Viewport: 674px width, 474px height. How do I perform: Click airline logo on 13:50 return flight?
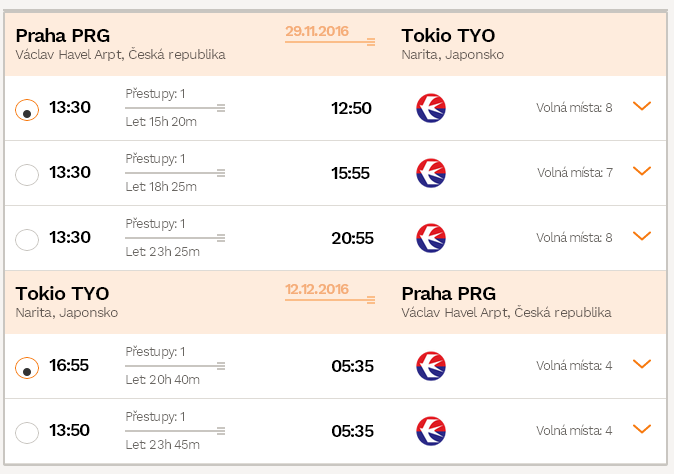point(431,431)
